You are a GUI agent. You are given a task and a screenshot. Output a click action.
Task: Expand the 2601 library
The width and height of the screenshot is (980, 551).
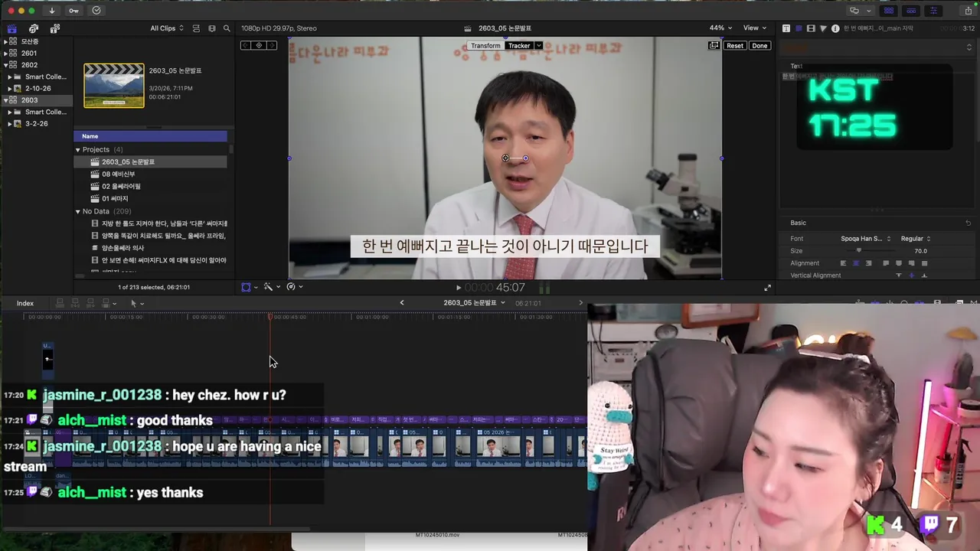5,54
